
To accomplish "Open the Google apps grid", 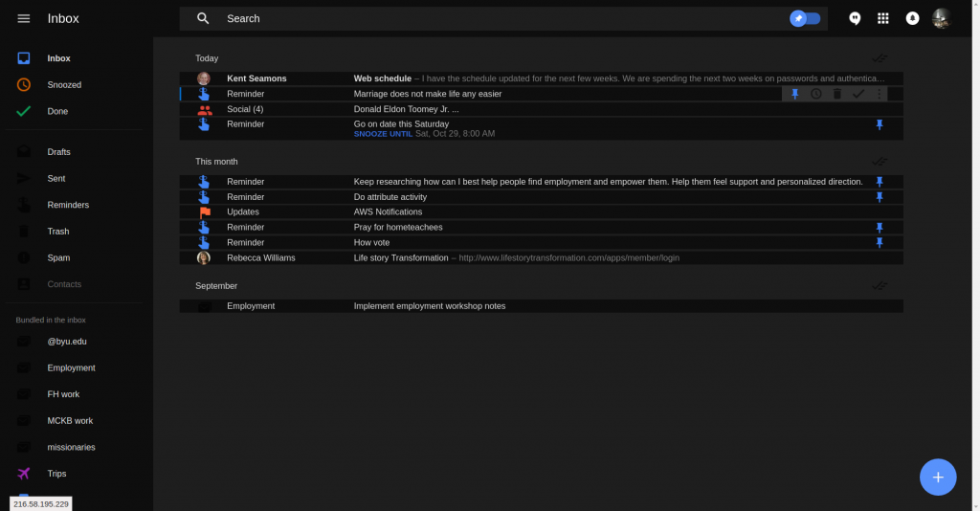I will click(x=883, y=19).
